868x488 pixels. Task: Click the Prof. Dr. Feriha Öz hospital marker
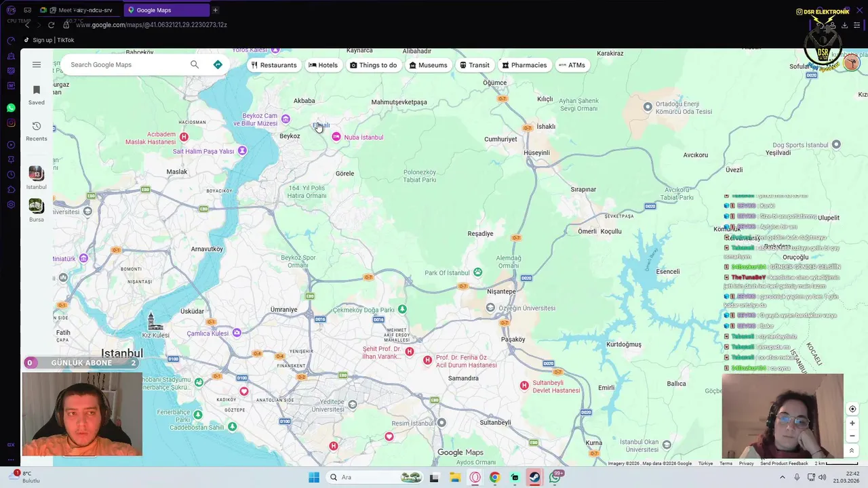(x=427, y=360)
